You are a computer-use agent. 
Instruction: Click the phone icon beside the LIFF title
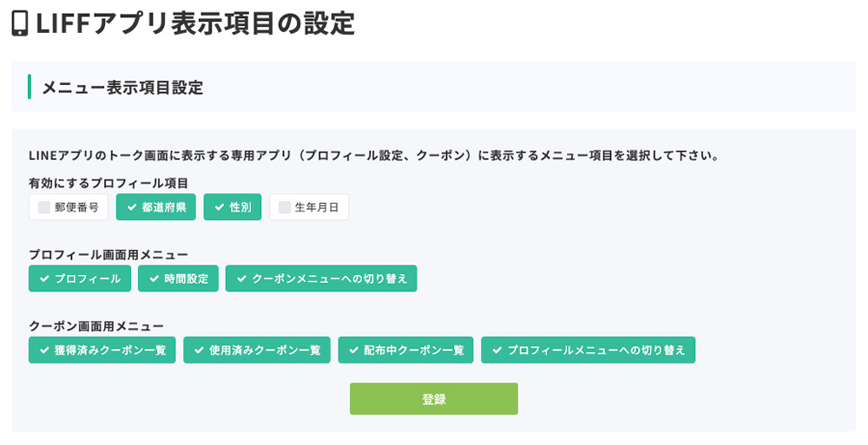tap(20, 23)
